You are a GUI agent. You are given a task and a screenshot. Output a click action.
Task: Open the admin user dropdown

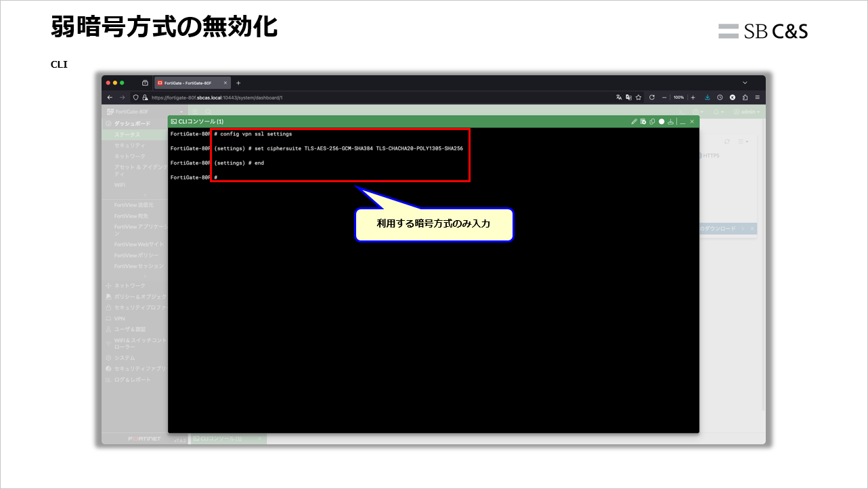(747, 111)
